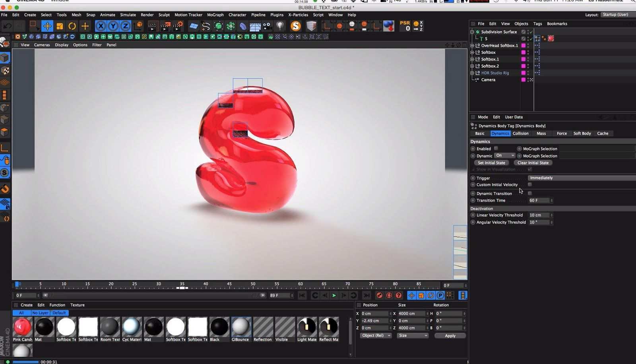The width and height of the screenshot is (636, 364).
Task: Click the Scale tool icon
Action: (60, 26)
